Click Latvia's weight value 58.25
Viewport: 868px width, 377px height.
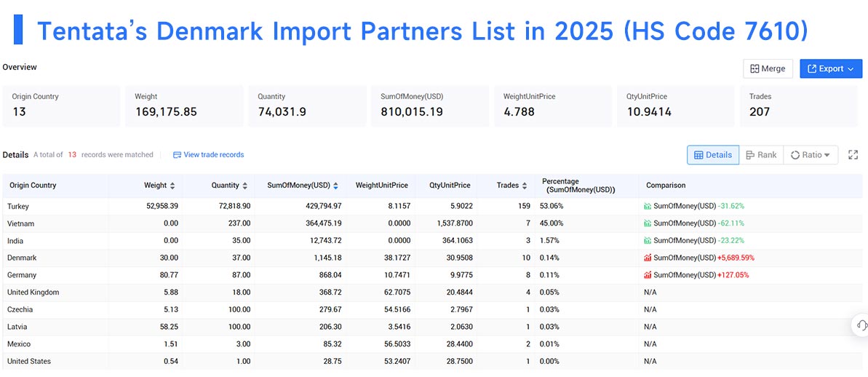coord(168,327)
